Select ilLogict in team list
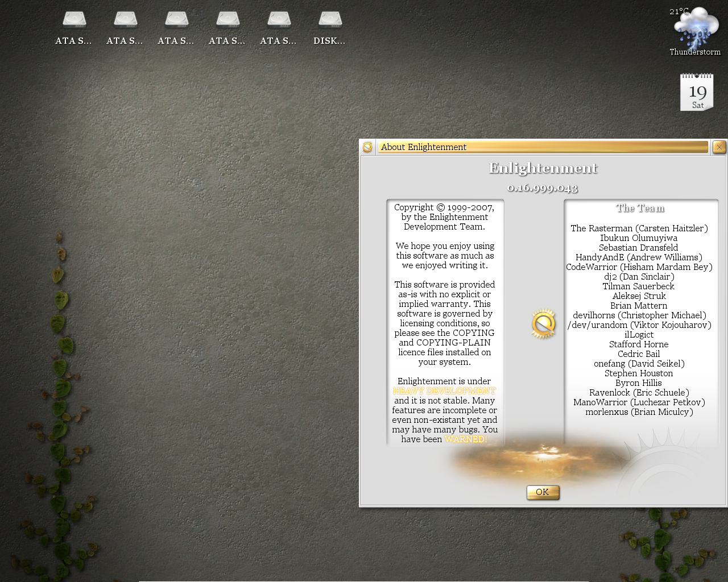 pos(639,335)
